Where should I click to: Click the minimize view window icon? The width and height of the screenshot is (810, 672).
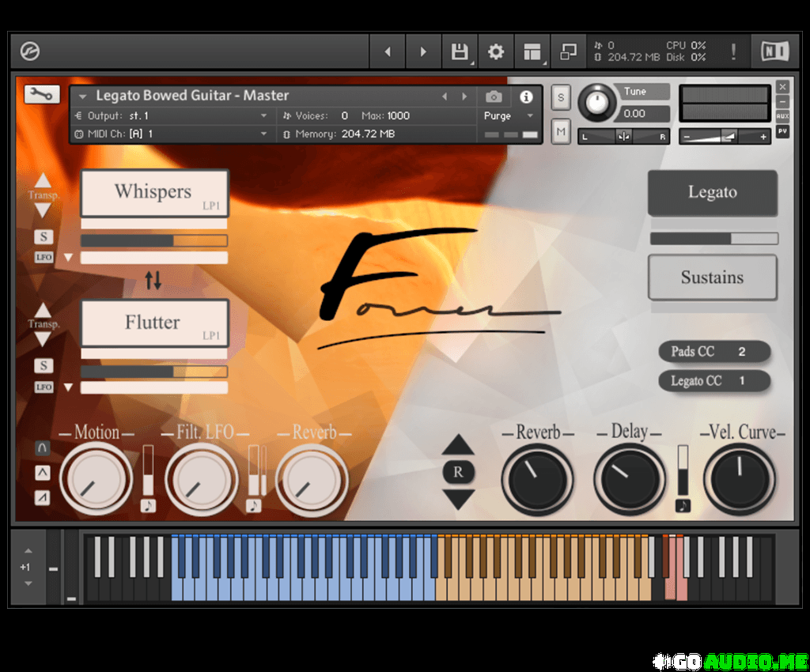(x=568, y=52)
